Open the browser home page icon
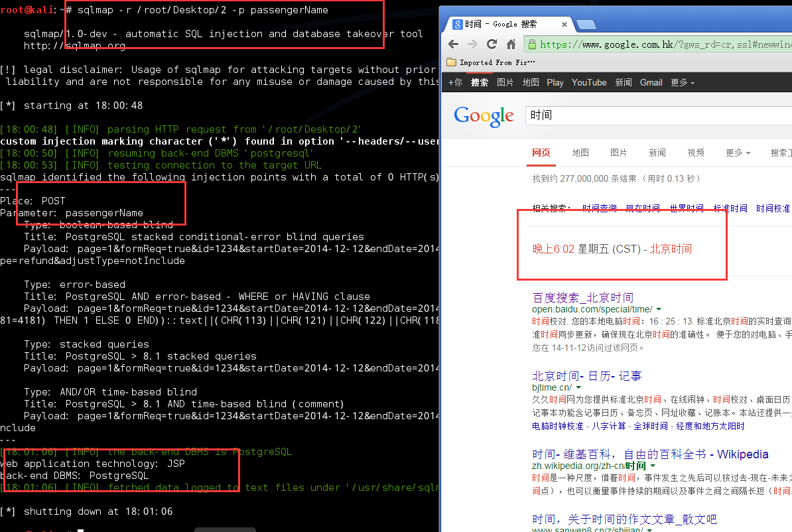792x532 pixels. pos(511,44)
